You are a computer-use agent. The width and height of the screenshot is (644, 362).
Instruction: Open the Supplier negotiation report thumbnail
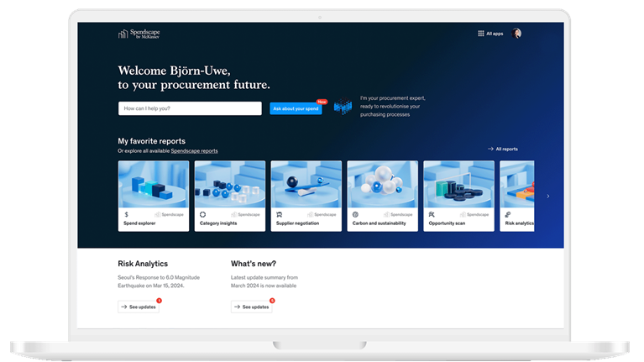pyautogui.click(x=306, y=183)
